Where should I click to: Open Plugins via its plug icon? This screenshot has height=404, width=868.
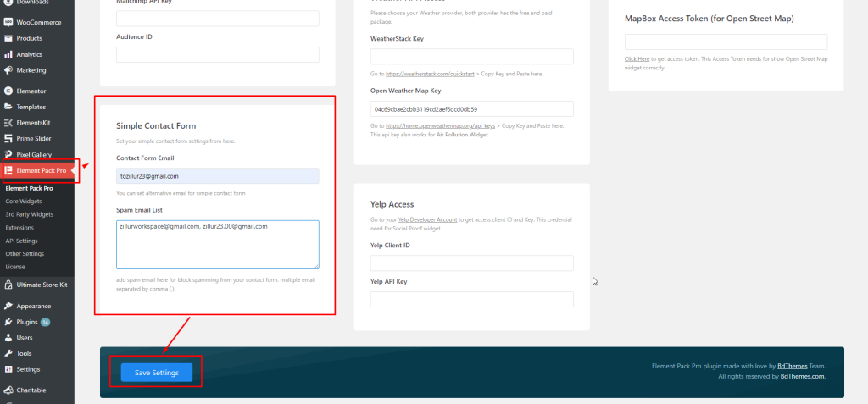[x=8, y=322]
